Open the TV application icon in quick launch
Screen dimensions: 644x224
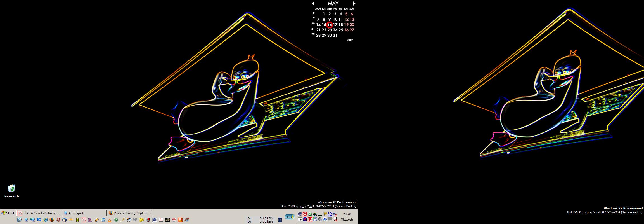(x=129, y=220)
